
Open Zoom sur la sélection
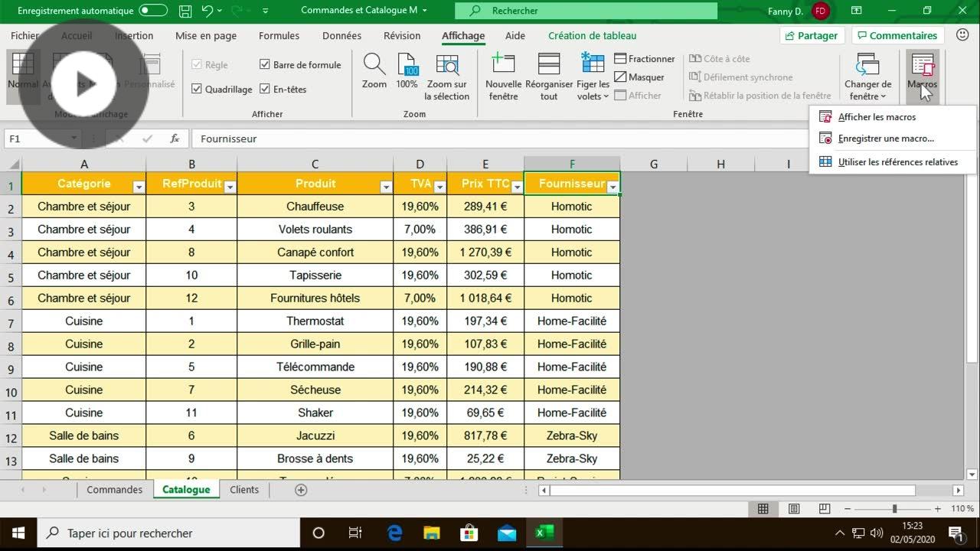click(x=447, y=77)
